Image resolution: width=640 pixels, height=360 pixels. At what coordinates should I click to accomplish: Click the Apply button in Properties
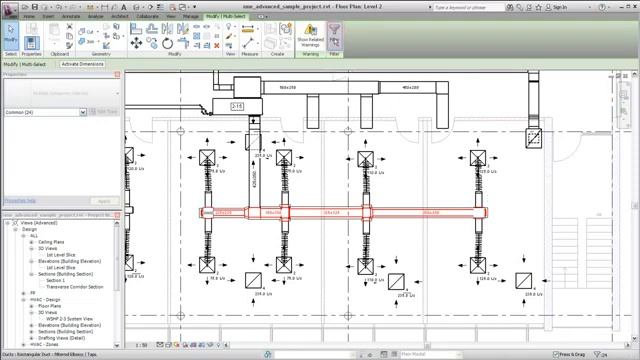click(104, 201)
